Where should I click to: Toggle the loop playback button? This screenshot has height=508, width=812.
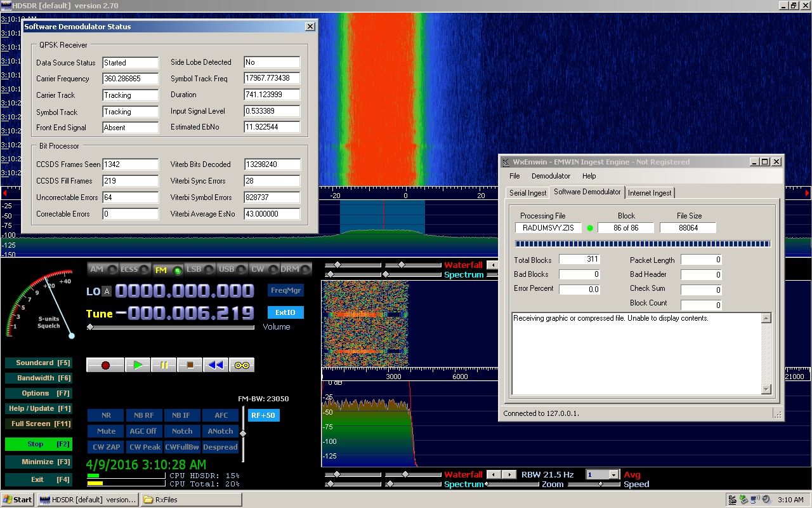242,365
